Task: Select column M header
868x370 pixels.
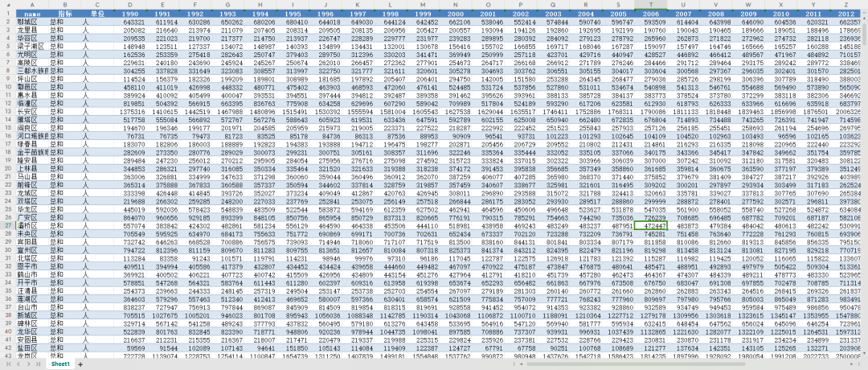Action: pyautogui.click(x=423, y=4)
